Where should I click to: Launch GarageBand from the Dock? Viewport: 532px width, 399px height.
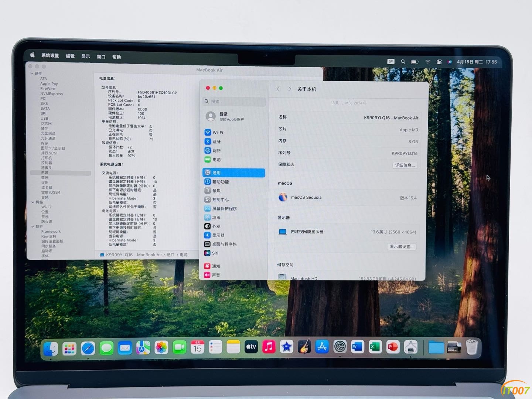(304, 347)
